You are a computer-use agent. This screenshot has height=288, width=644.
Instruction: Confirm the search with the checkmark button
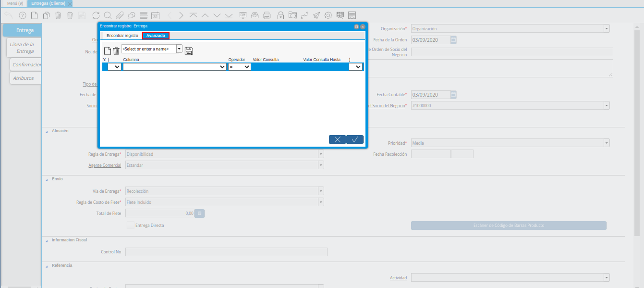pos(355,139)
